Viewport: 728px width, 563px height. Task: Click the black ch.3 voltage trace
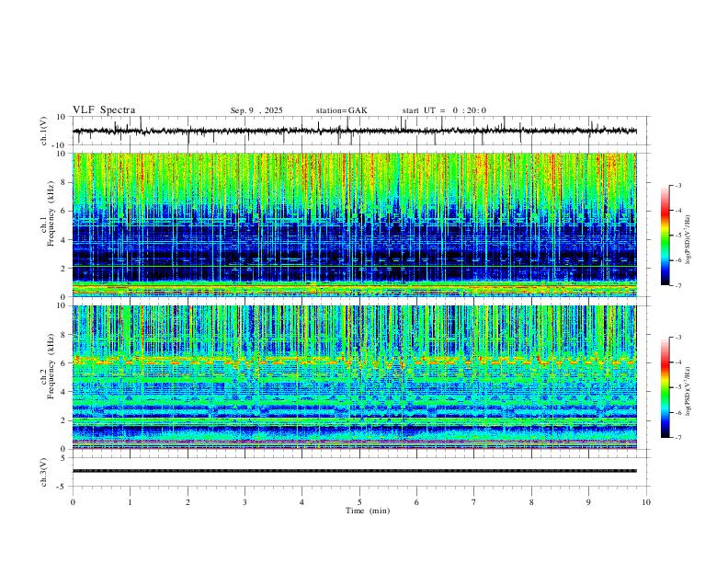click(x=355, y=471)
